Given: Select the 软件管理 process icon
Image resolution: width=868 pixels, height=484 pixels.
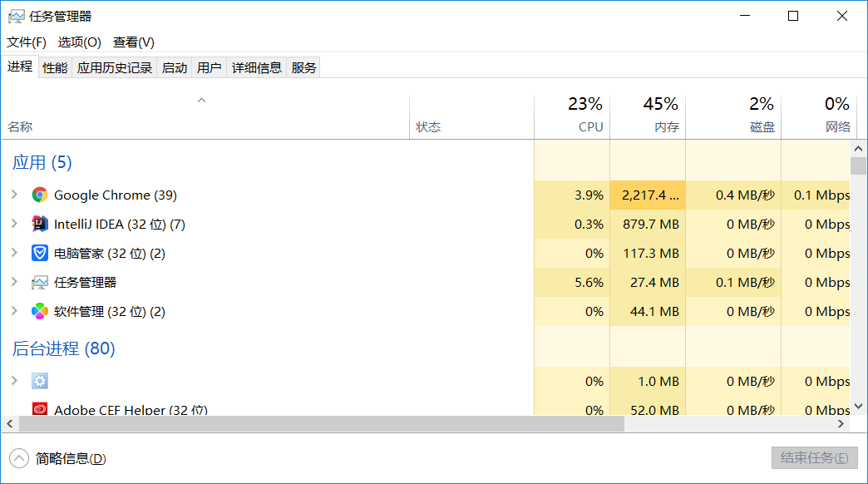Looking at the screenshot, I should tap(39, 311).
